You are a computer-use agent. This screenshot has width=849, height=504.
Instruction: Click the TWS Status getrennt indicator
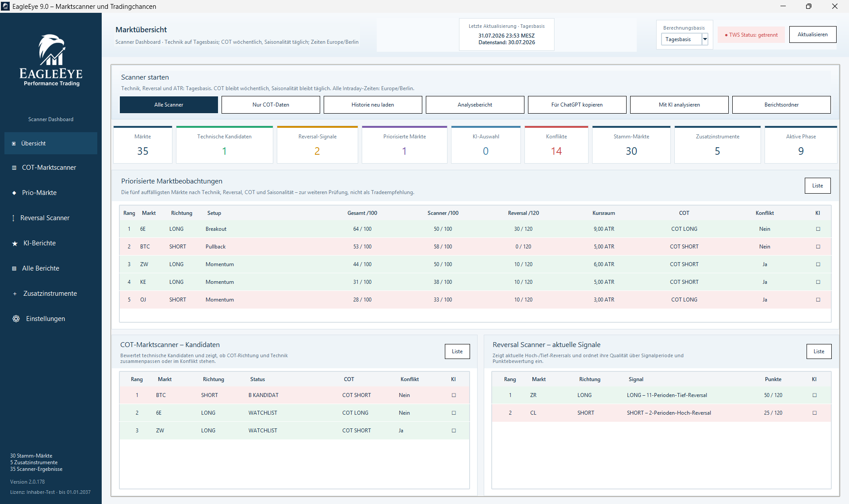[751, 35]
